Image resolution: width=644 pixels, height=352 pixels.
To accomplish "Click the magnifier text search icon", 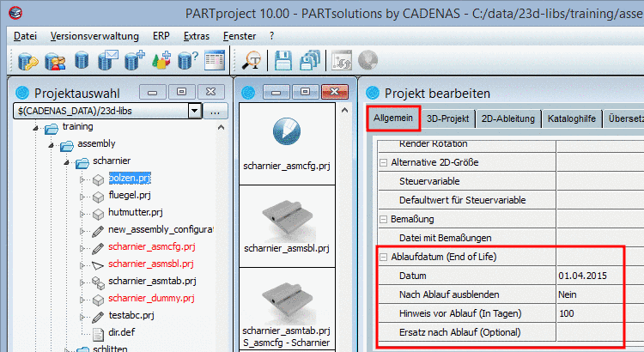I will [251, 60].
